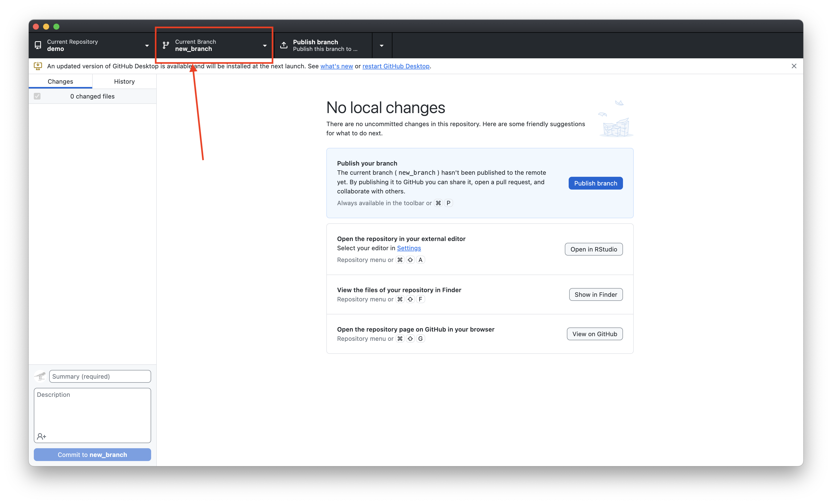Dismiss the update banner with X
Screen dimensions: 832x504
[794, 66]
